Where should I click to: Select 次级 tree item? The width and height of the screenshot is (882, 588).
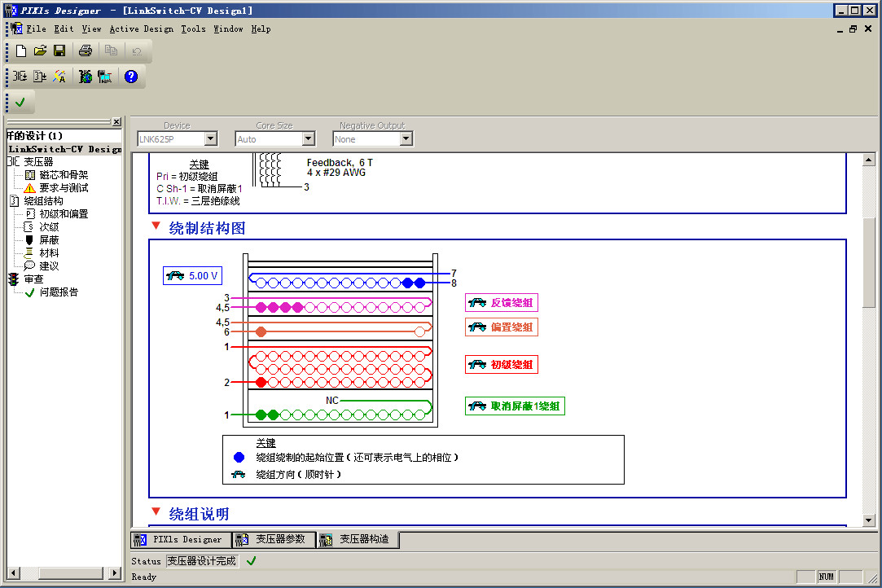[49, 226]
